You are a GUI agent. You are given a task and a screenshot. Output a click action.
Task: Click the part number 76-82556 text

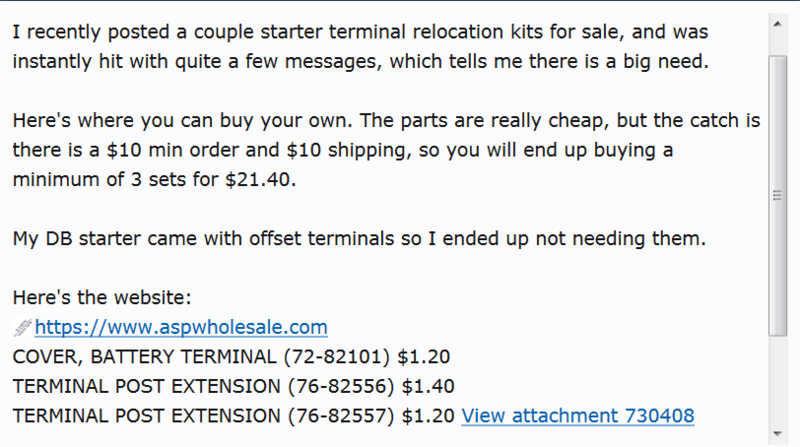[x=341, y=386]
